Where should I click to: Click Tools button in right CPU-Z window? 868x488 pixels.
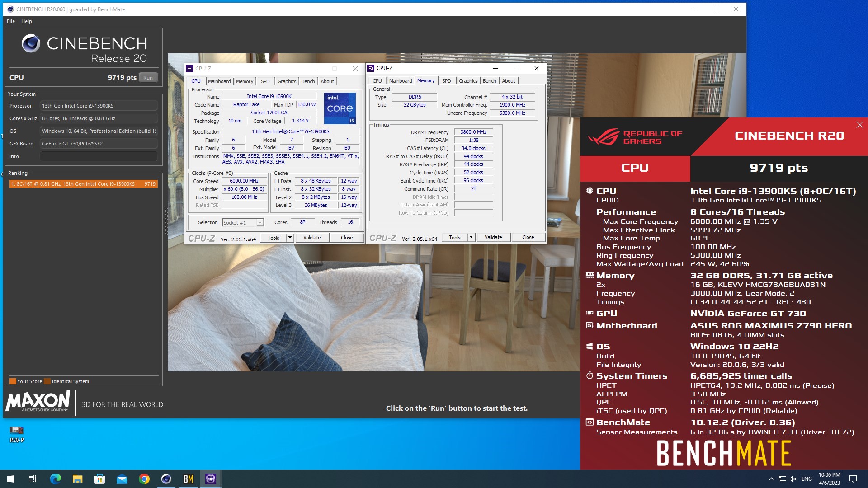[x=455, y=238]
